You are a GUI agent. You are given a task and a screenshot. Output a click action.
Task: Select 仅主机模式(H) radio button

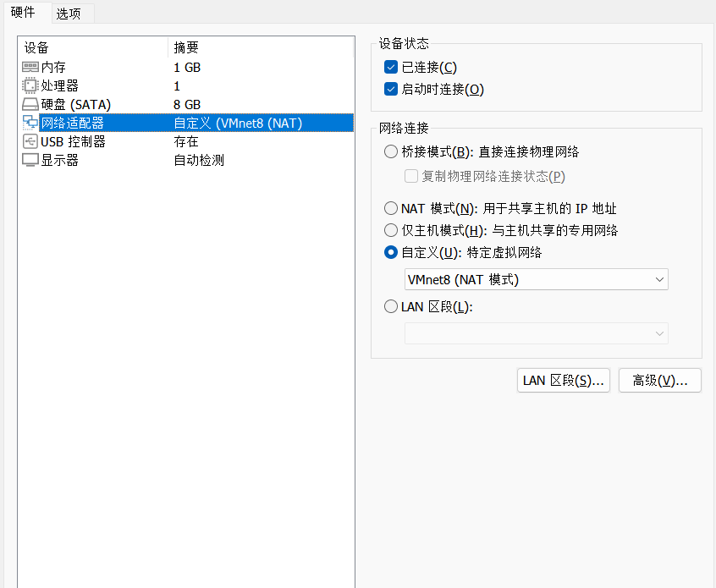(x=391, y=230)
